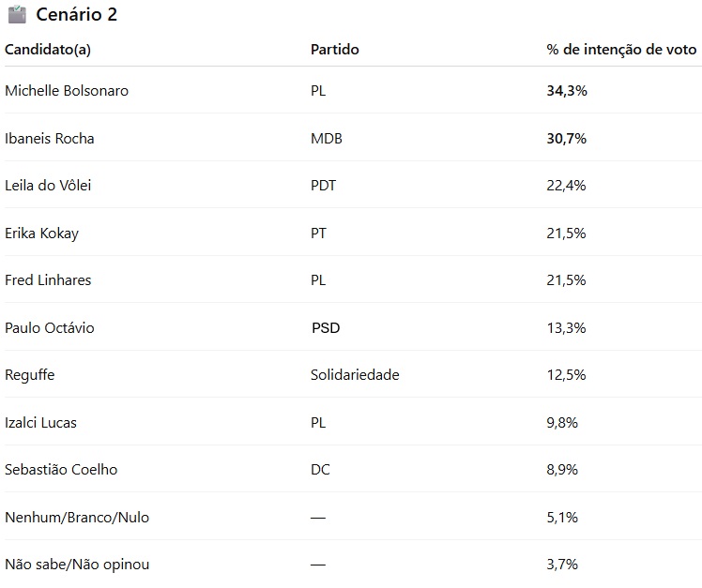Click the 34,3% value for Michelle Bolsonaro
This screenshot has width=702, height=588.
(x=567, y=91)
